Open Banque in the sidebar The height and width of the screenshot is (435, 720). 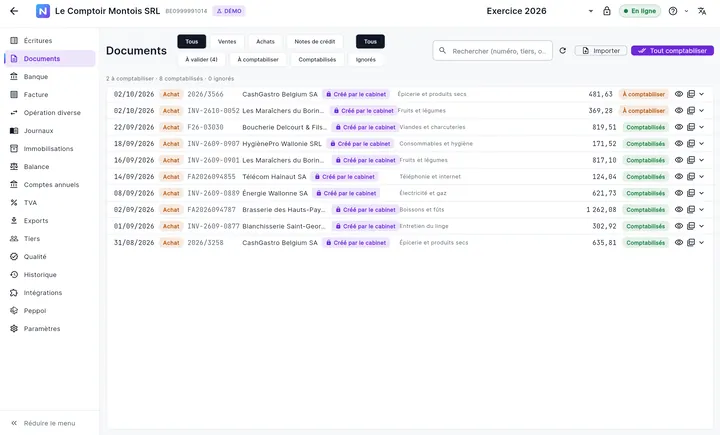[x=50, y=77]
